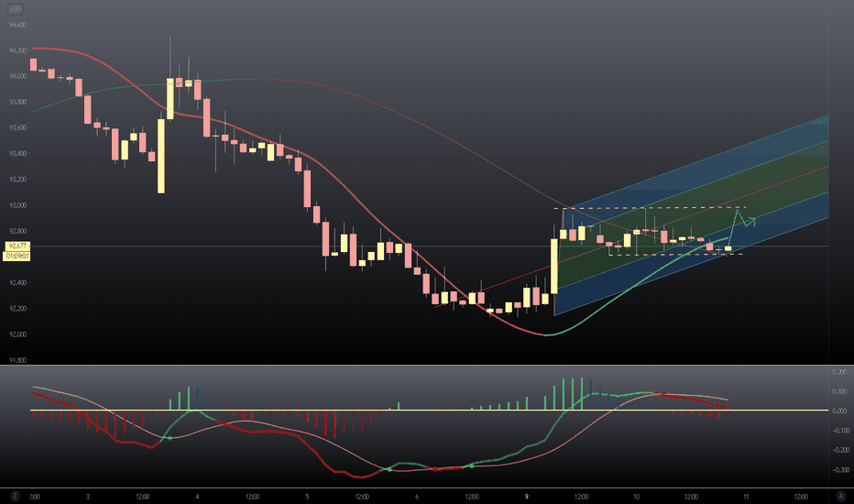This screenshot has width=854, height=504.
Task: Click the 0.200 indicator scale label
Action: pos(839,372)
